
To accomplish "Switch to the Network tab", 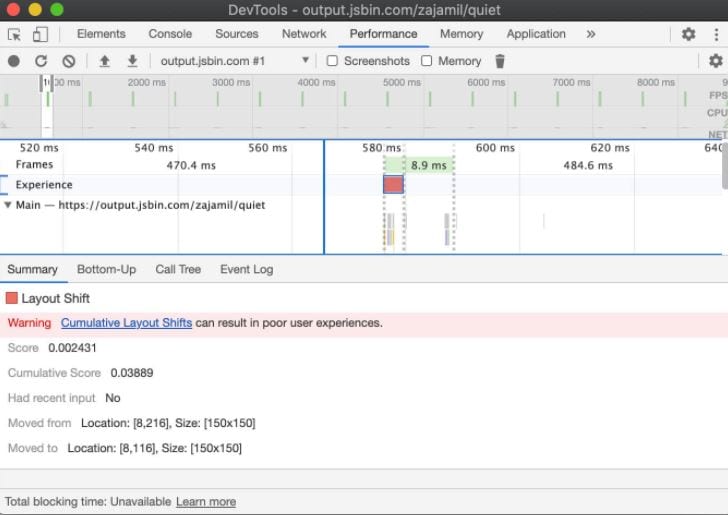I will coord(304,34).
